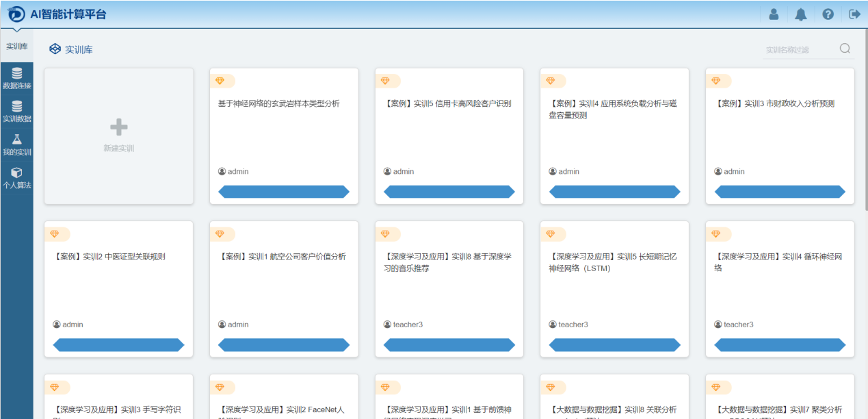This screenshot has width=868, height=419.
Task: Open the notification bell icon
Action: (800, 14)
